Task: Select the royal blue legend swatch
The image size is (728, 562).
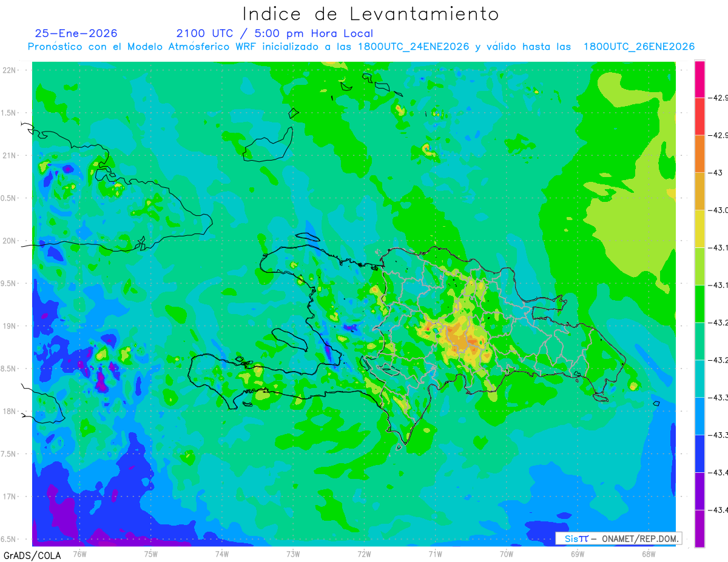Action: pyautogui.click(x=699, y=453)
